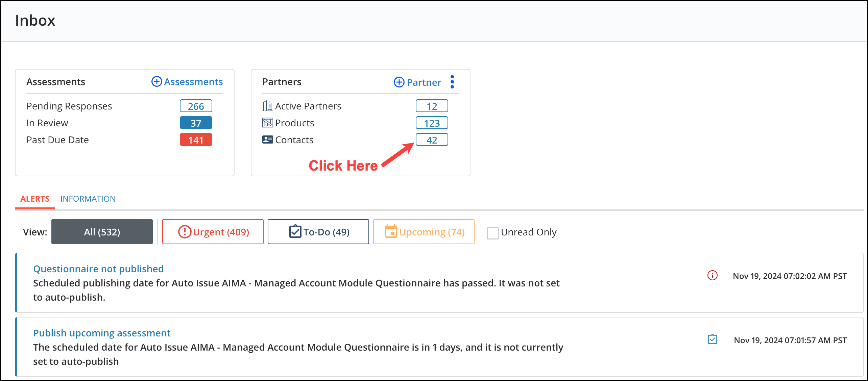Filter alerts by To-Do (49)
This screenshot has height=381, width=868.
pos(318,232)
